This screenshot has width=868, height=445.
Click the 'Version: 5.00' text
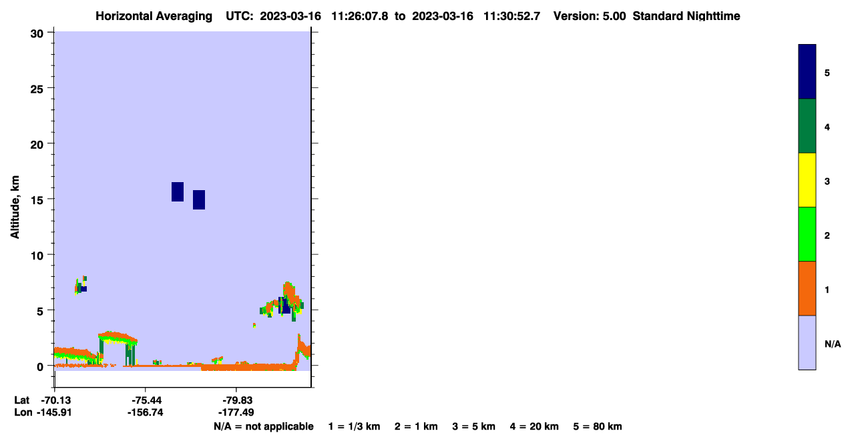click(x=590, y=16)
